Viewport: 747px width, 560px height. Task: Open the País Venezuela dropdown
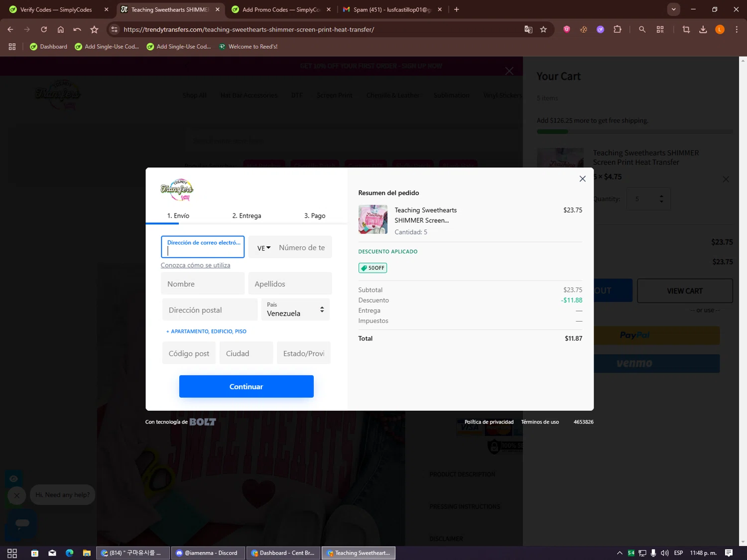(296, 310)
